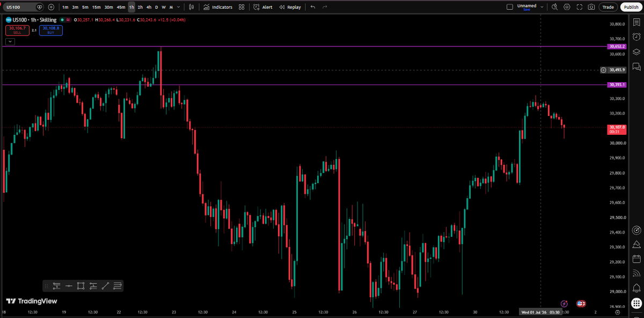The image size is (644, 318).
Task: Open the chats panel icon
Action: 636,67
